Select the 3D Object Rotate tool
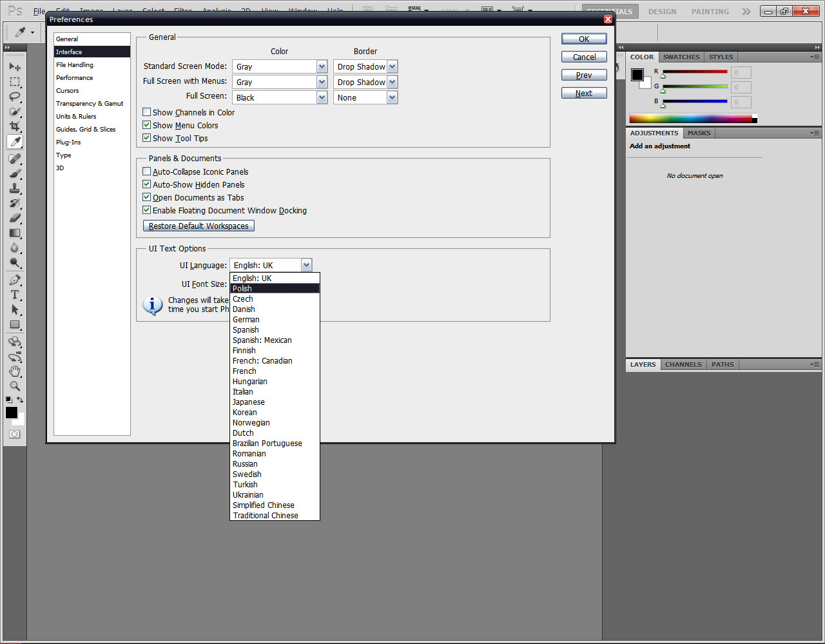 coord(15,342)
